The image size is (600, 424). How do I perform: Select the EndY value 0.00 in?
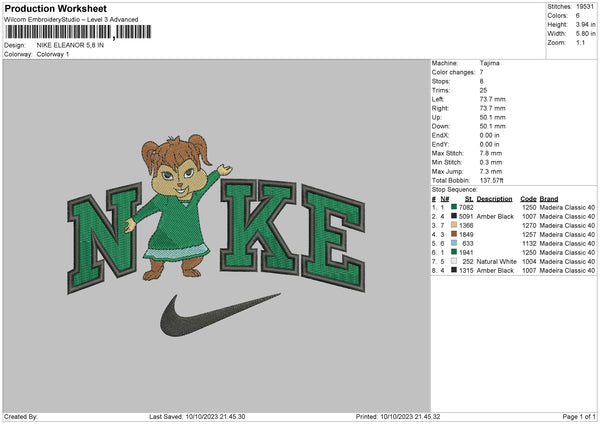pos(489,144)
